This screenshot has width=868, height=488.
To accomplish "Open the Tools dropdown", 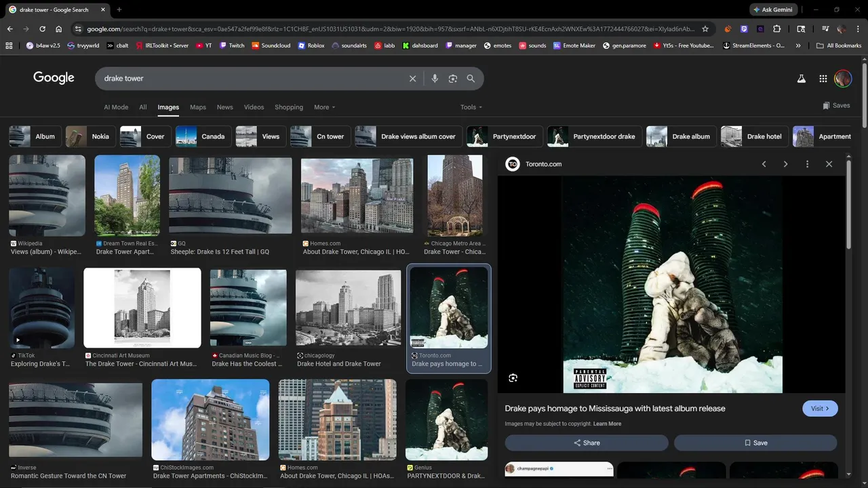I will [471, 107].
